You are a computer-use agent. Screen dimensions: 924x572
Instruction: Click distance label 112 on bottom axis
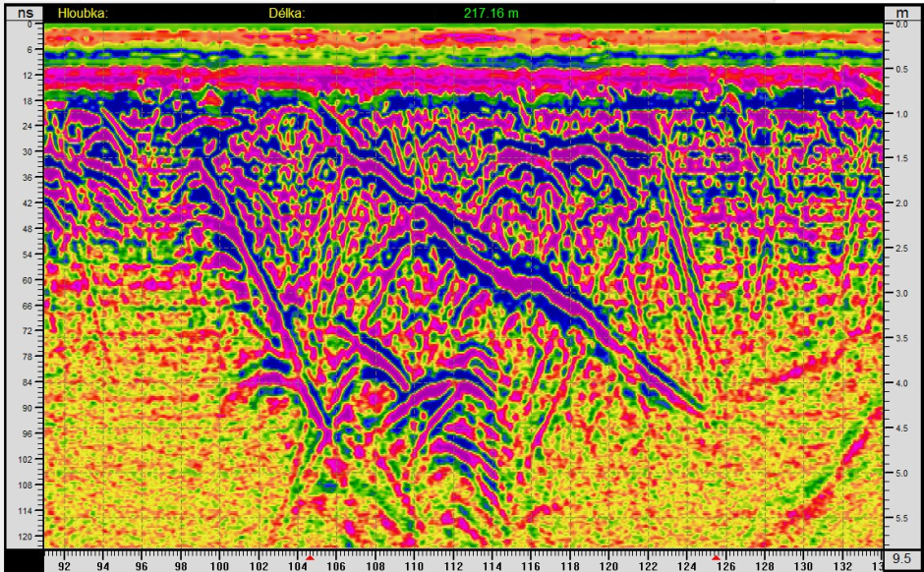(x=453, y=567)
